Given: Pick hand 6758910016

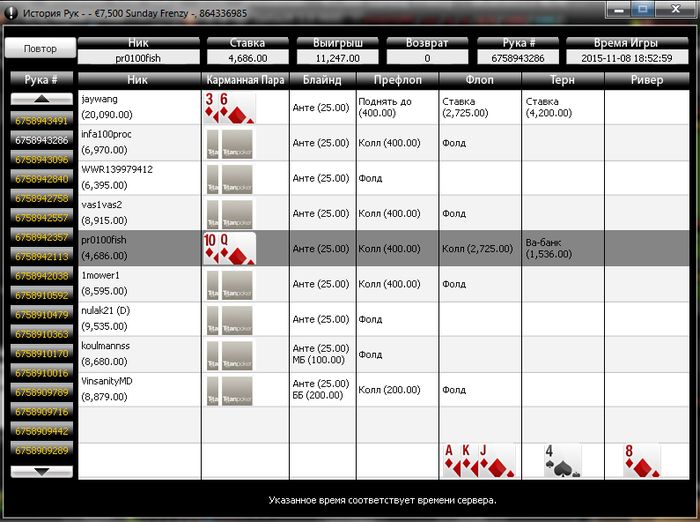Looking at the screenshot, I should [42, 373].
